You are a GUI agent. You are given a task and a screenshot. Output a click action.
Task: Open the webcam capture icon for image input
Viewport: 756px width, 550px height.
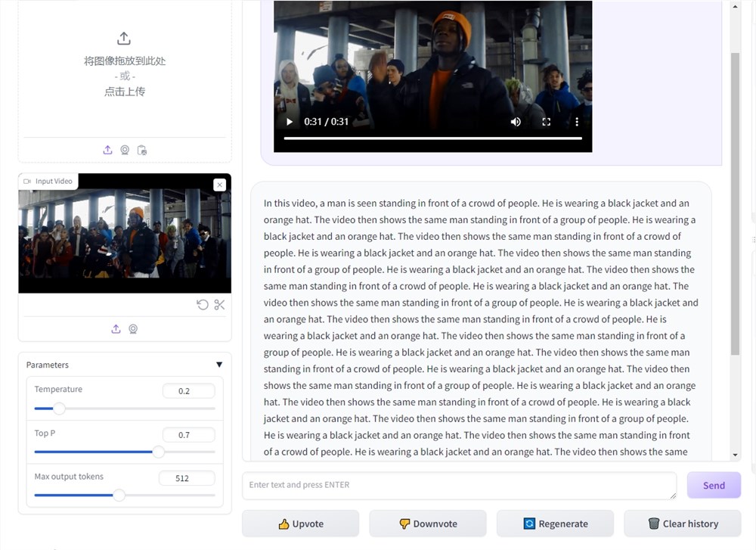coord(125,150)
